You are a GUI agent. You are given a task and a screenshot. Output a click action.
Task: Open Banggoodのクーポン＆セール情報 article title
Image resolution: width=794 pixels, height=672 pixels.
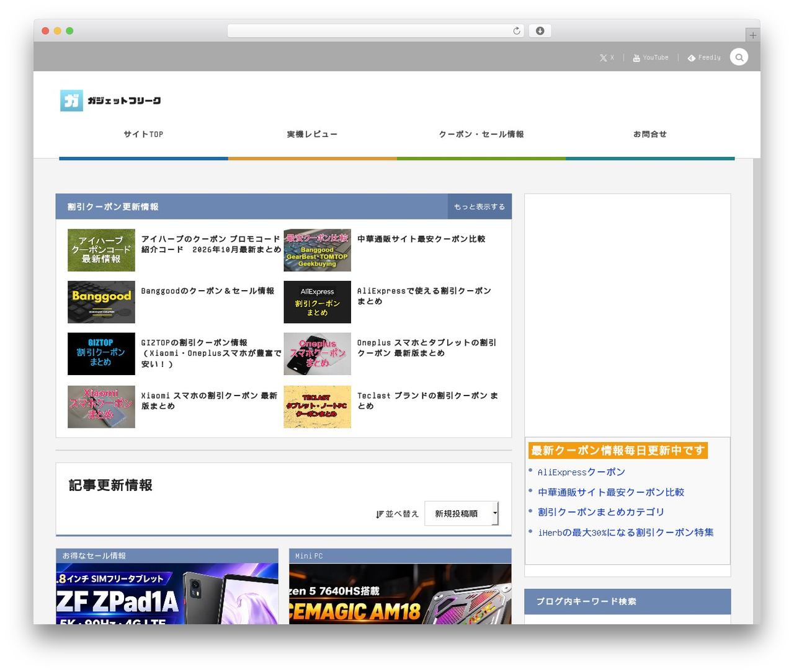[208, 291]
